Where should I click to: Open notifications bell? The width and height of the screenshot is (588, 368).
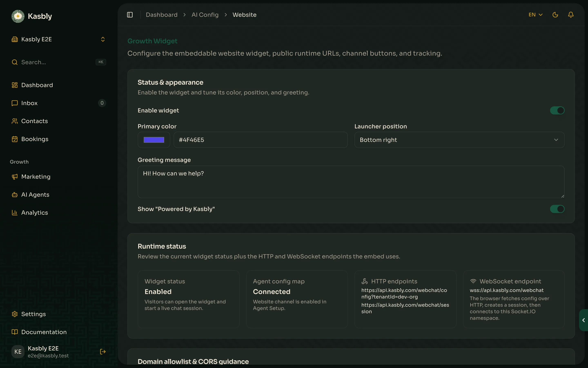571,15
